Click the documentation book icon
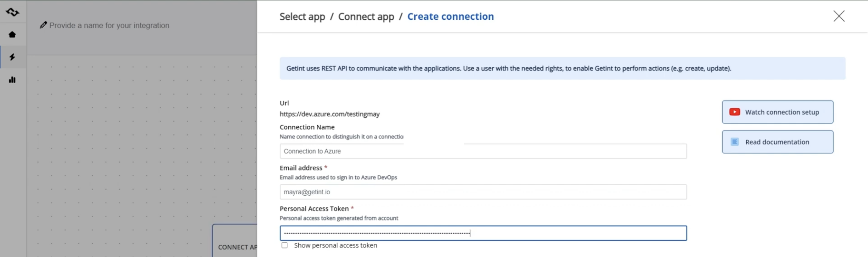The width and height of the screenshot is (868, 257). pos(734,142)
